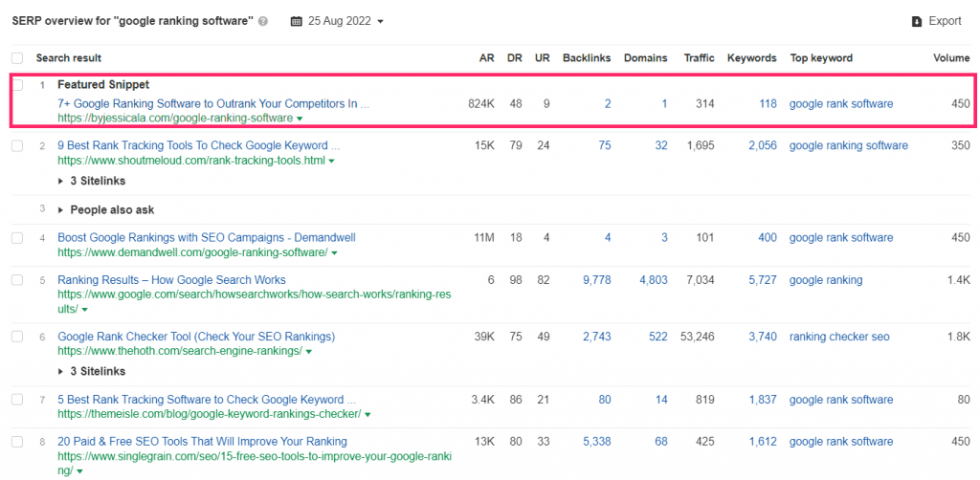The height and width of the screenshot is (480, 980).
Task: Sort by the Backlinks column header
Action: pyautogui.click(x=587, y=58)
